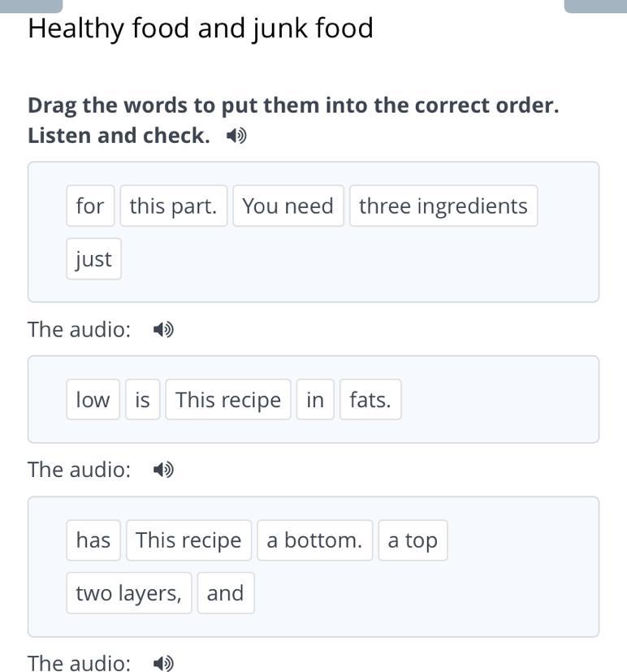Viewport: 627px width, 672px height.
Task: Click the 'is' word tile
Action: [x=142, y=400]
